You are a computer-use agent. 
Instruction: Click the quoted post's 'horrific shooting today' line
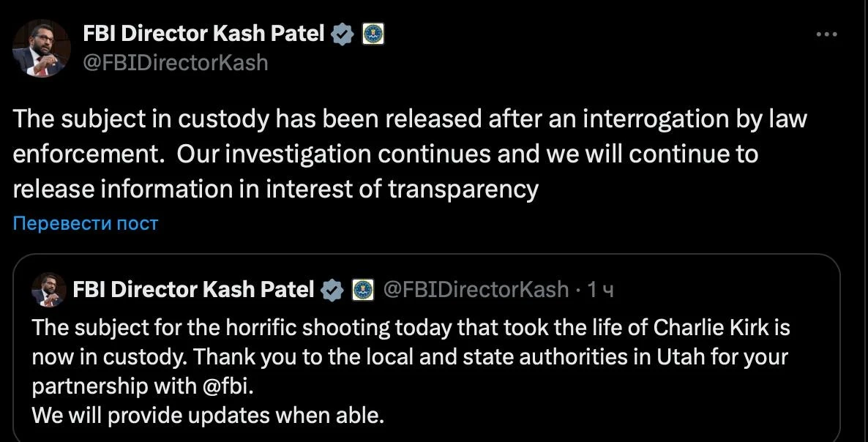point(411,327)
